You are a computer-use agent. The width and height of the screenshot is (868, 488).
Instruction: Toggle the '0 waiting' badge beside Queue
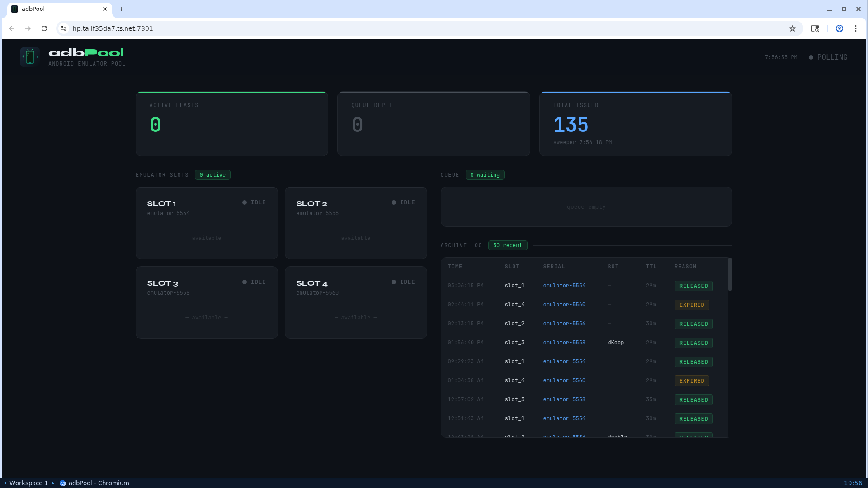click(x=485, y=175)
